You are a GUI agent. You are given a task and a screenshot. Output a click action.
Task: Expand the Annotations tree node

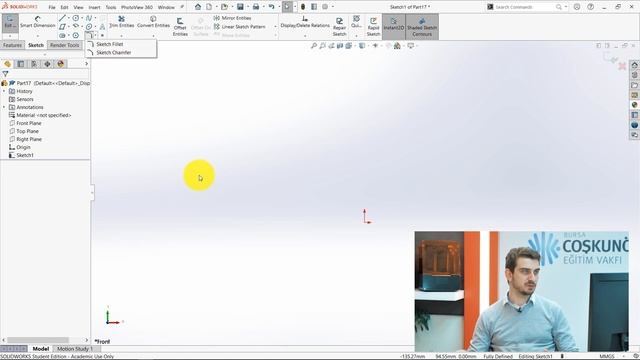pyautogui.click(x=4, y=107)
